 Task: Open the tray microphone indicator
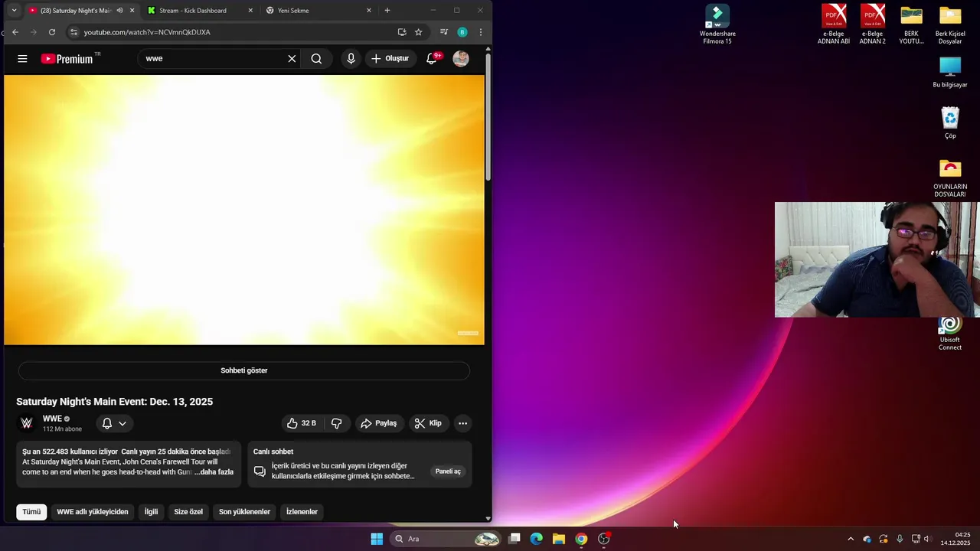point(900,539)
